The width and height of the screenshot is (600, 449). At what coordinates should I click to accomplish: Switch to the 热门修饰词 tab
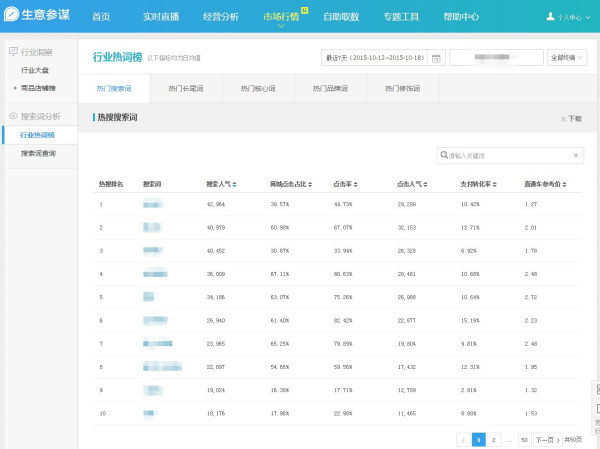pos(403,88)
